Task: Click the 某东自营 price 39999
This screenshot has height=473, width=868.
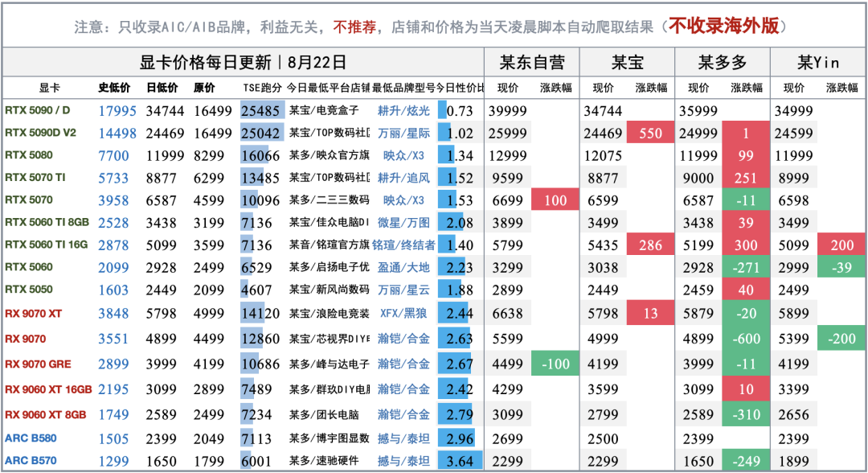Action: [508, 111]
